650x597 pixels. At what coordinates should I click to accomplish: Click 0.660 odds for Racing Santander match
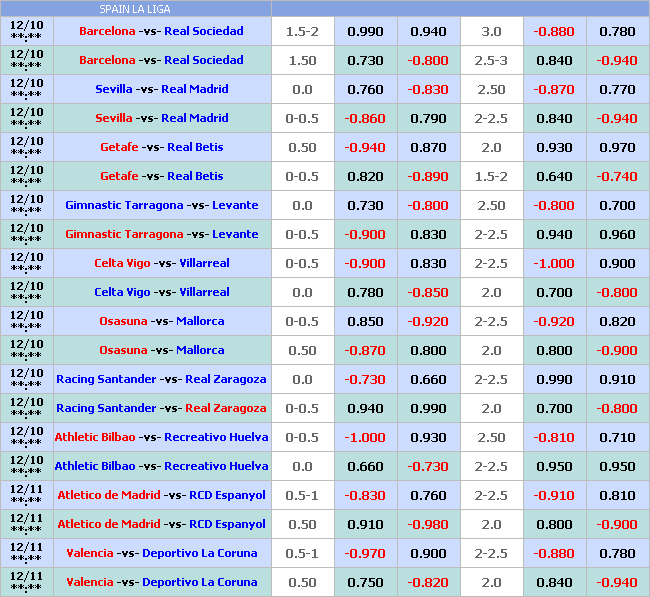point(428,379)
